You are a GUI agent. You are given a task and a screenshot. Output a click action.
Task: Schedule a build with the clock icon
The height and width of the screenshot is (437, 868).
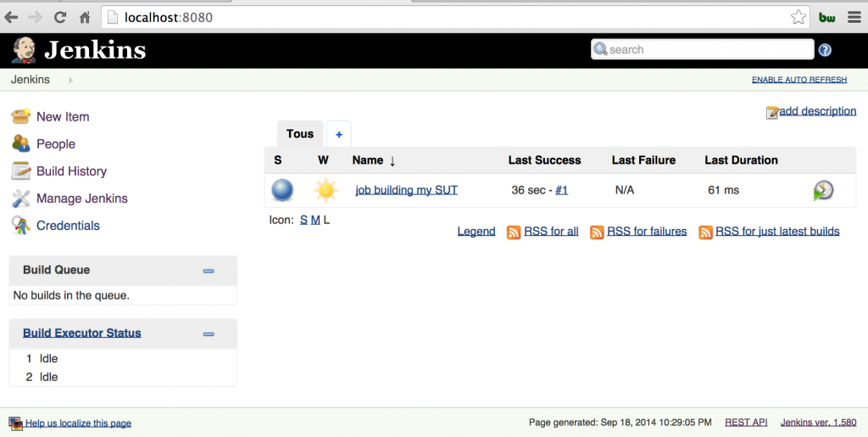pyautogui.click(x=823, y=190)
